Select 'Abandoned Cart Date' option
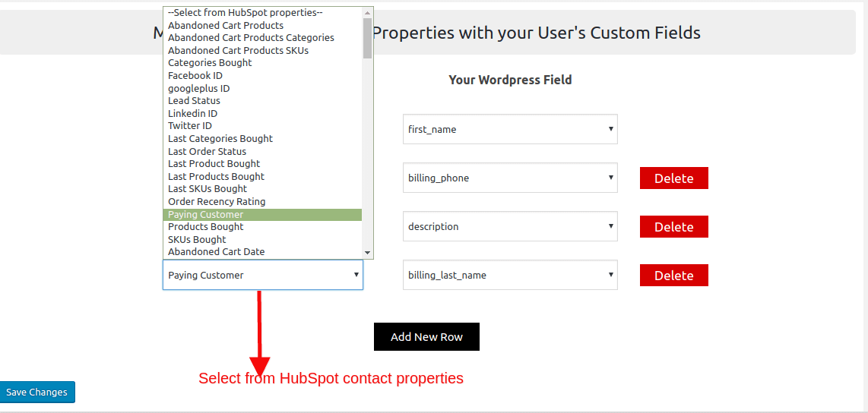Screen dimensions: 868x413 (217, 251)
